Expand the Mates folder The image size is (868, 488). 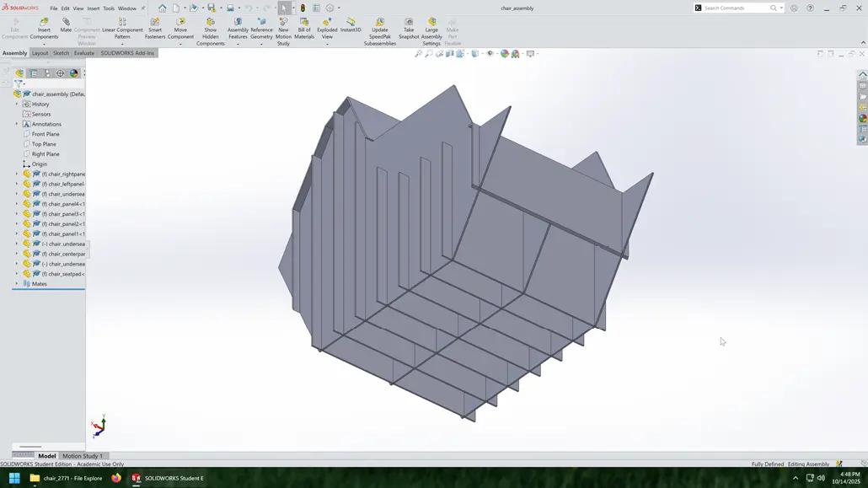point(15,284)
